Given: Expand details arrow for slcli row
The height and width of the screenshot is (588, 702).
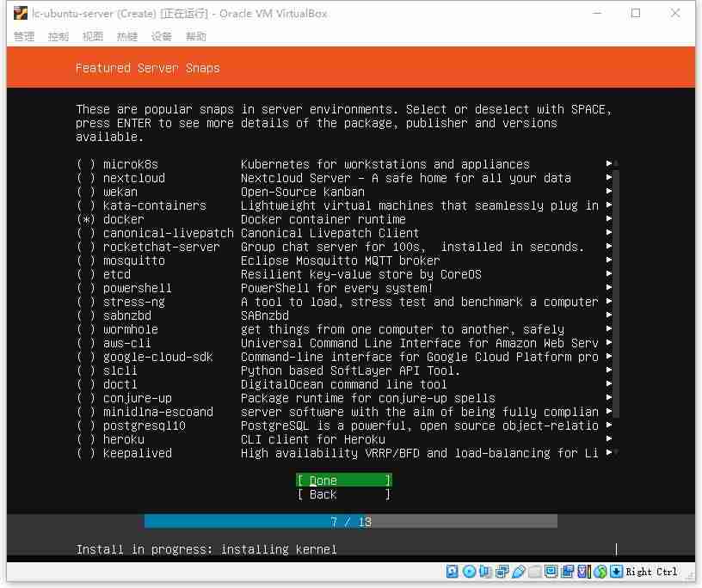Looking at the screenshot, I should point(608,371).
